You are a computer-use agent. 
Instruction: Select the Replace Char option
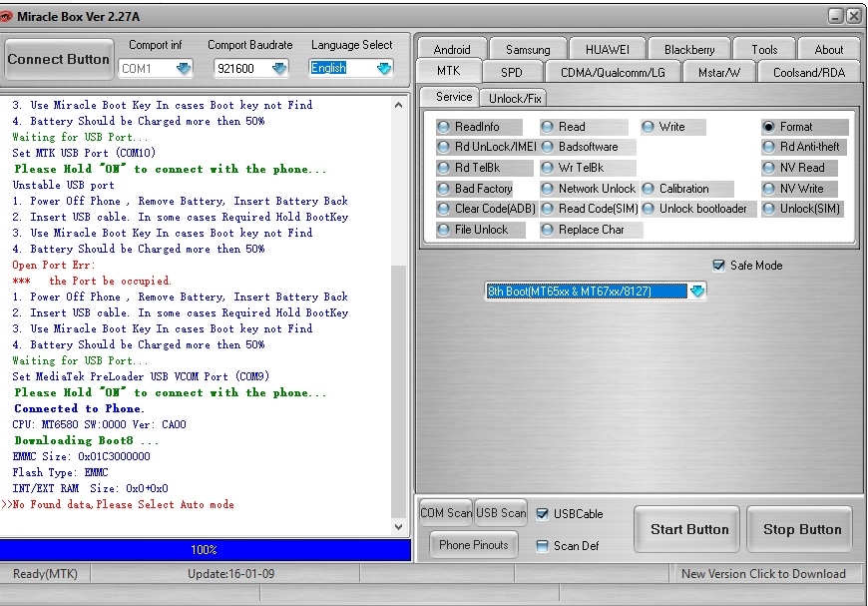click(591, 230)
